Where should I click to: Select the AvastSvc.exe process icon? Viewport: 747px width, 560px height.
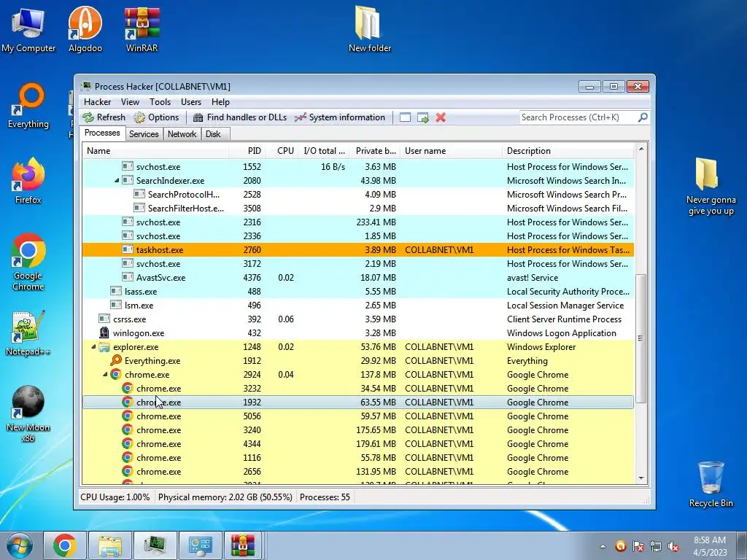click(x=127, y=277)
